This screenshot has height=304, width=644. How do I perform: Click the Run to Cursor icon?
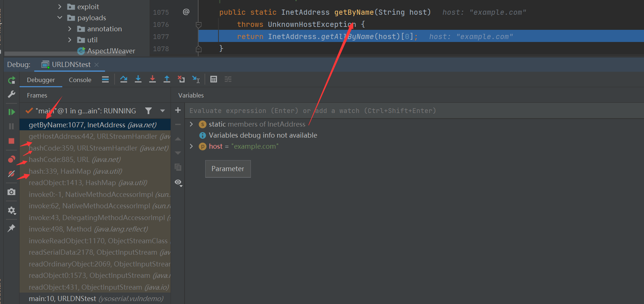[x=196, y=79]
